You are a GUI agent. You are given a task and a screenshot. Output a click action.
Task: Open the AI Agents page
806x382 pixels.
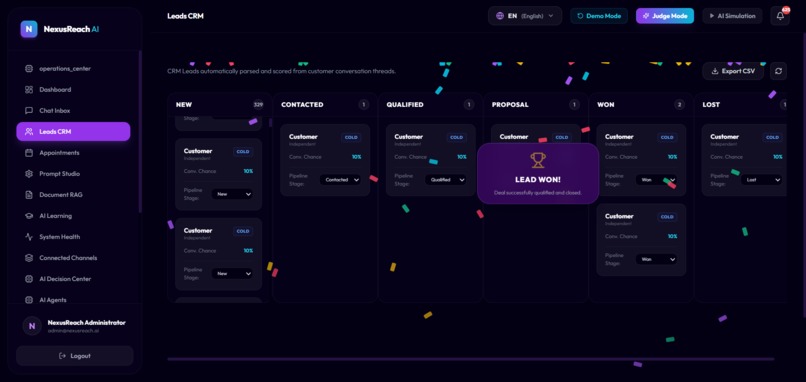click(x=73, y=300)
